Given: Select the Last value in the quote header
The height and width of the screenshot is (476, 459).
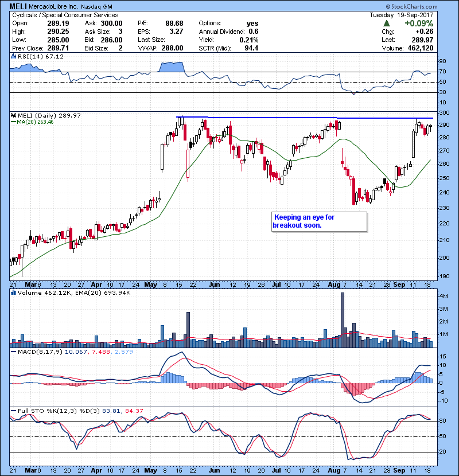Looking at the screenshot, I should click(x=422, y=40).
